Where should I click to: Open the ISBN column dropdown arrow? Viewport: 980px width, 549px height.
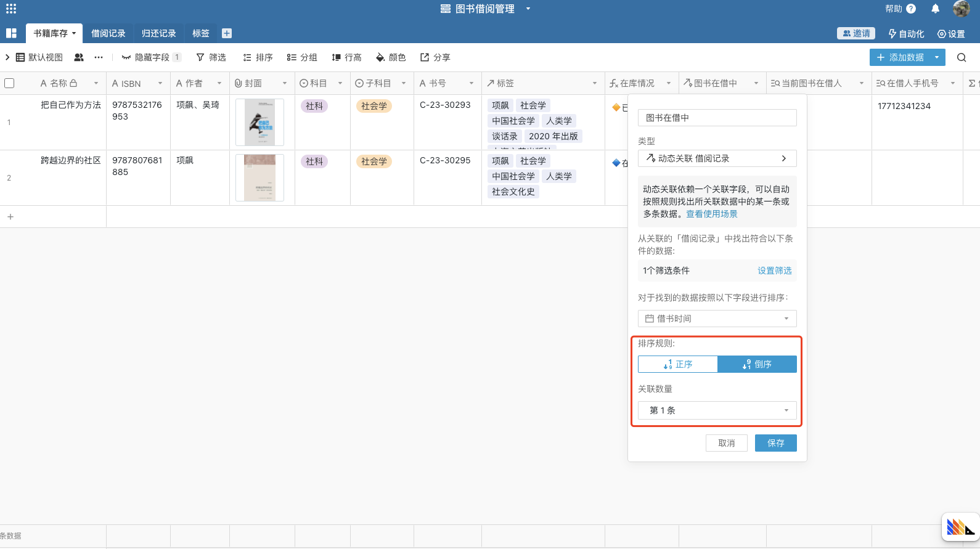click(160, 83)
